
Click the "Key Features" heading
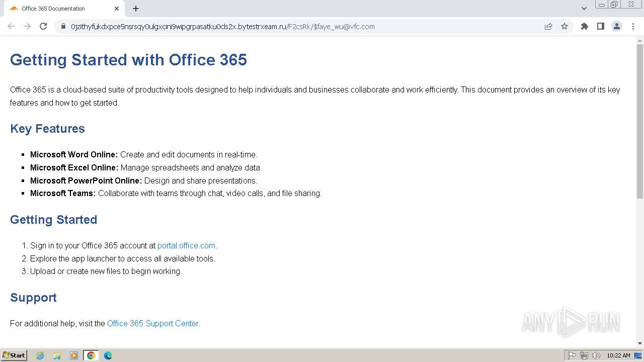(x=47, y=129)
